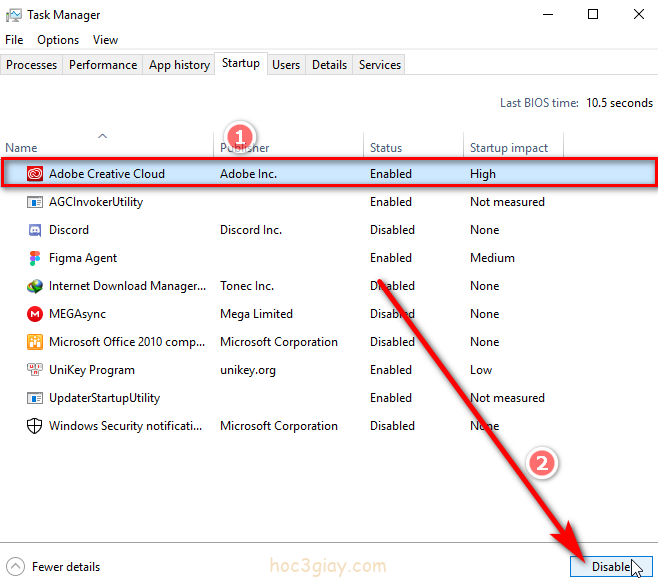Click the AGCInvokerUtility icon
The image size is (658, 587).
click(34, 202)
